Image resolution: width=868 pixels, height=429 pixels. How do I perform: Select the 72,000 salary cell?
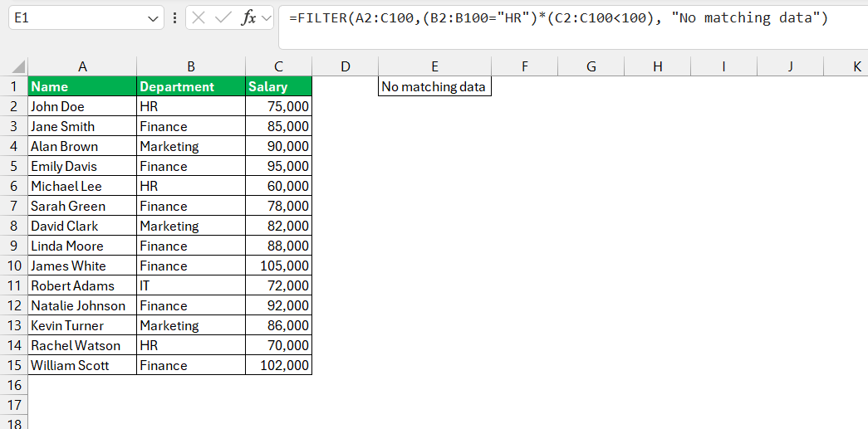click(x=278, y=285)
